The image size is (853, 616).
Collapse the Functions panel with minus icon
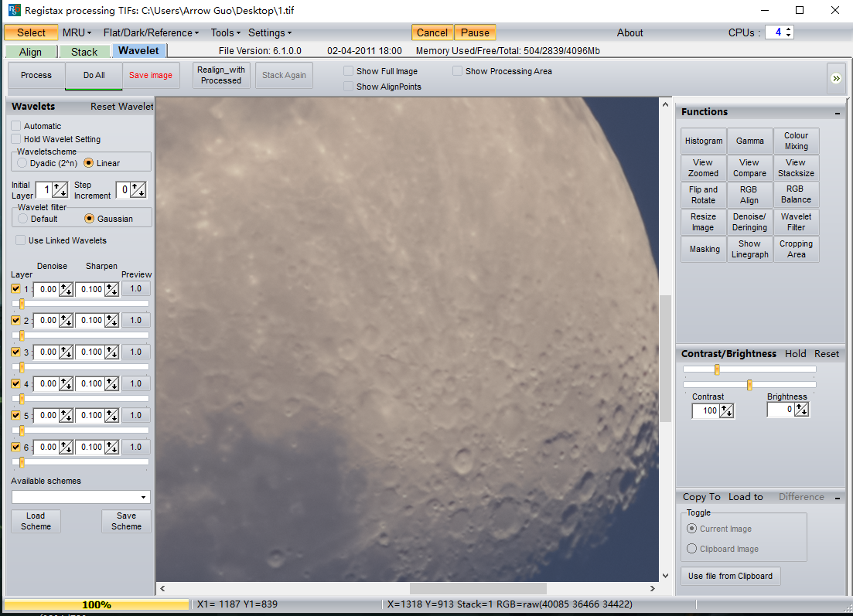coord(838,113)
